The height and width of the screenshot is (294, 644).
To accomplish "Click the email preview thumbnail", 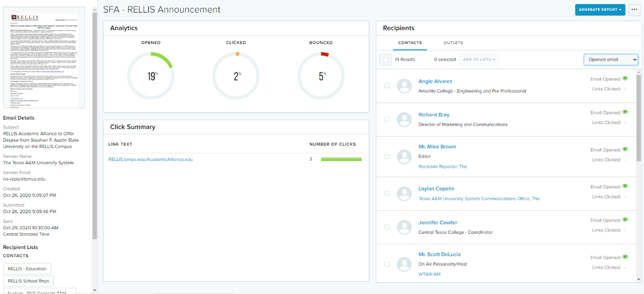I will click(44, 58).
